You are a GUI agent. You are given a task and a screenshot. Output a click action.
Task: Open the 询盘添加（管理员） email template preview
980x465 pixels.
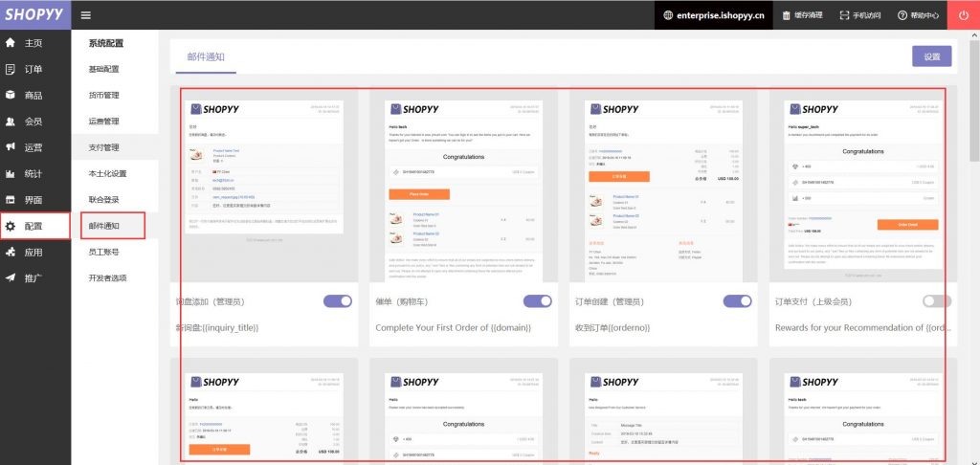pyautogui.click(x=264, y=184)
